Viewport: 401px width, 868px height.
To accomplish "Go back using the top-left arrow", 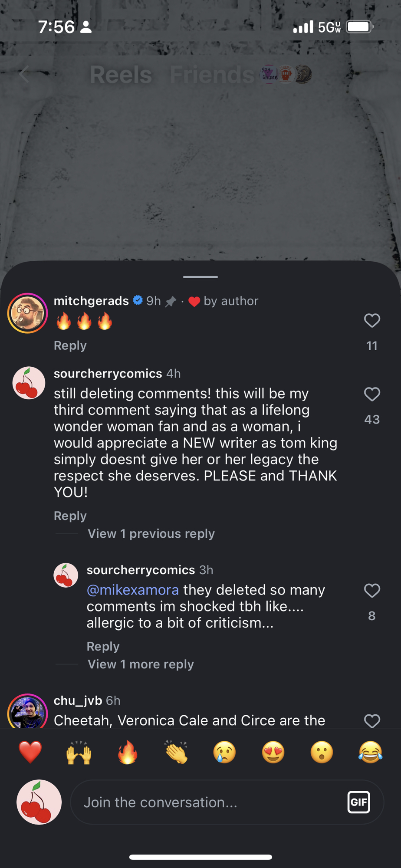I will (24, 74).
